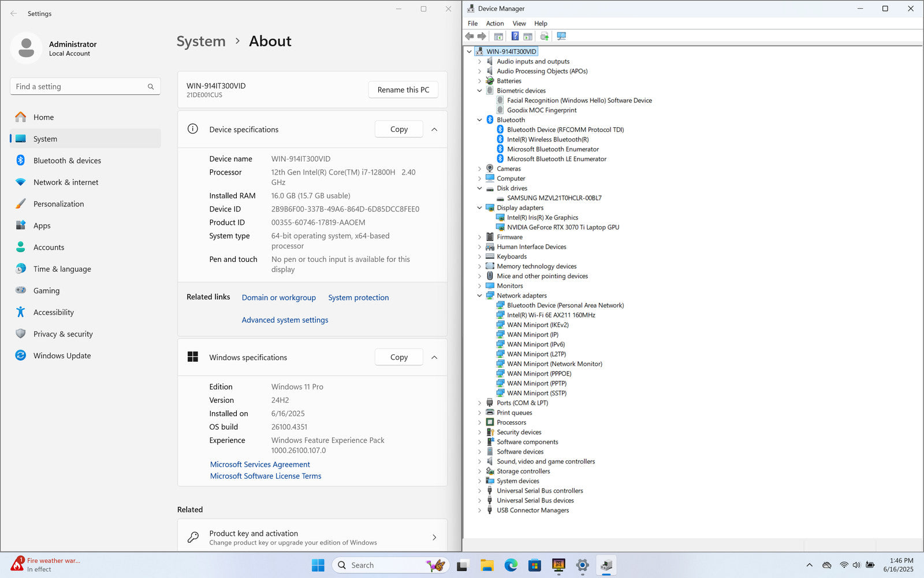Click the Rename this PC button
This screenshot has width=924, height=578.
[403, 90]
